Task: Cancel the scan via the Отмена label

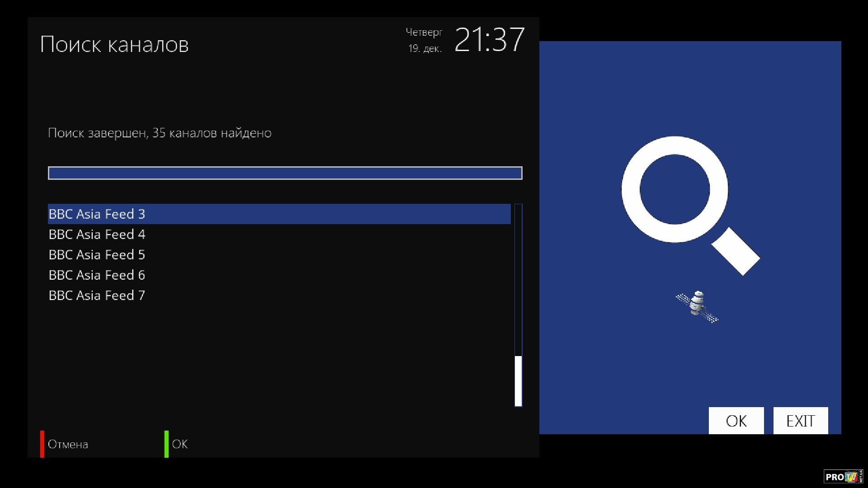Action: 68,444
